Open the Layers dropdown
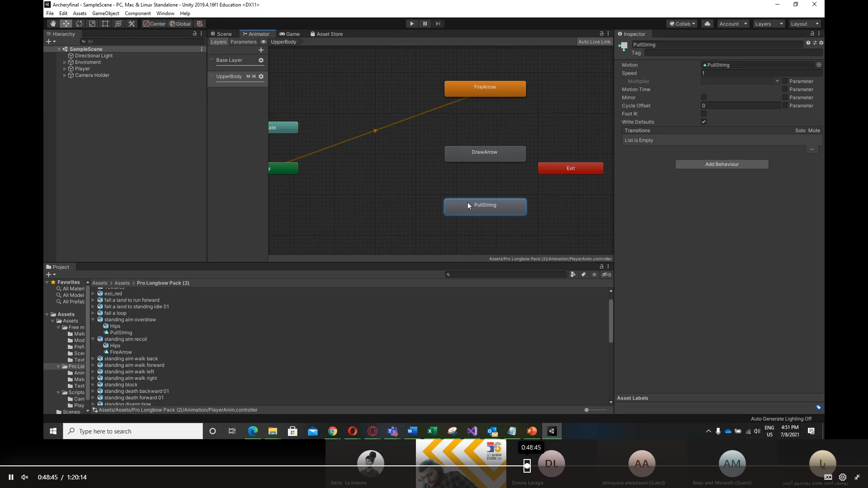This screenshot has width=868, height=488. tap(769, 24)
